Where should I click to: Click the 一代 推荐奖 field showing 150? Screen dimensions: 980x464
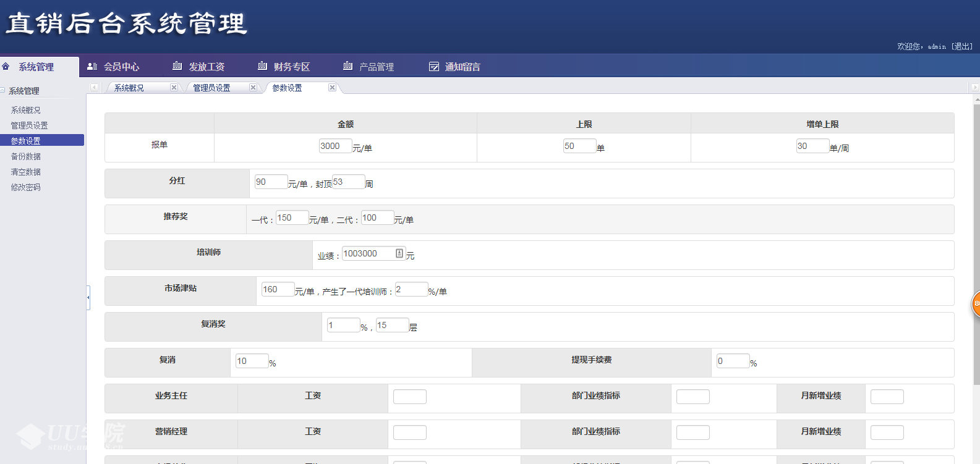click(292, 217)
